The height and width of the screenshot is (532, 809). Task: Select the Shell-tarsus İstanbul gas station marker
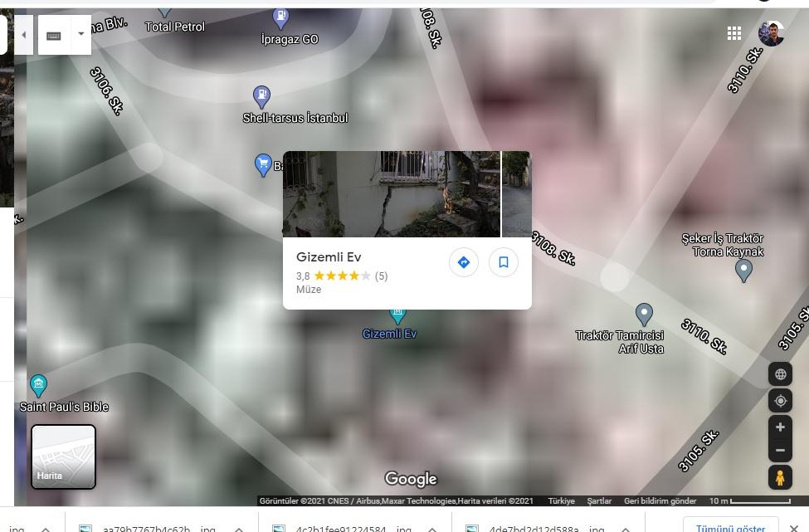[x=261, y=95]
